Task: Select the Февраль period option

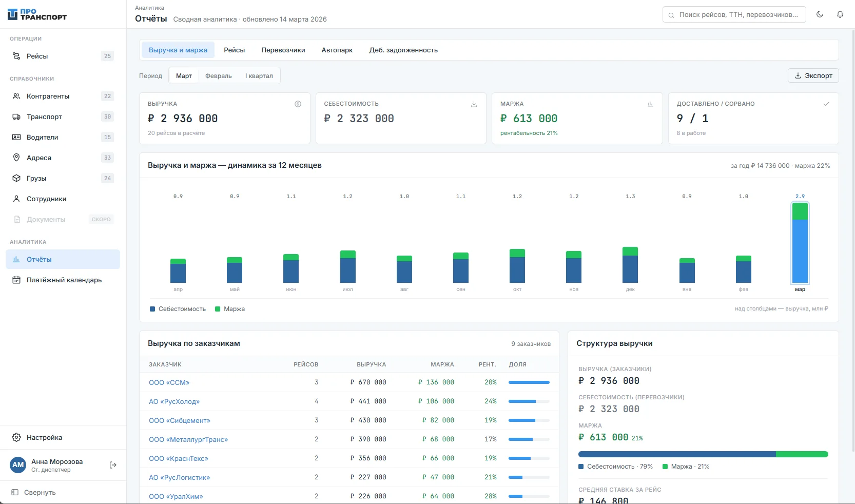Action: tap(219, 76)
